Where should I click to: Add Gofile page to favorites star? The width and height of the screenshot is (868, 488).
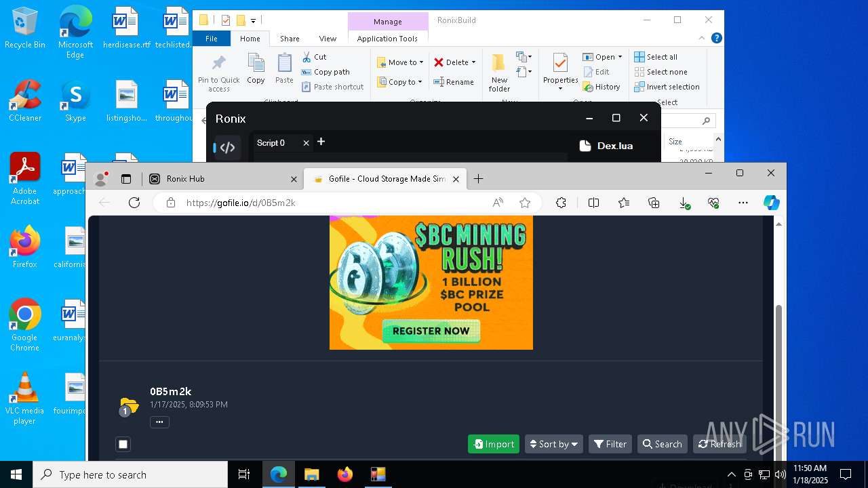point(524,203)
